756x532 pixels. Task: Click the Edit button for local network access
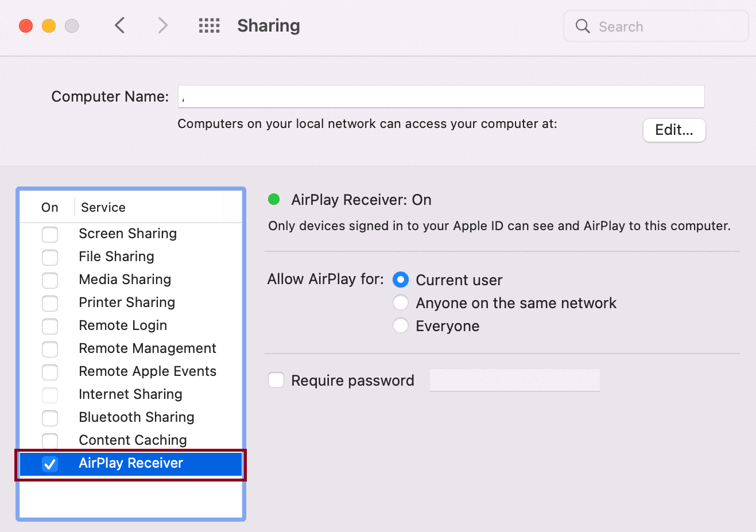pos(674,130)
